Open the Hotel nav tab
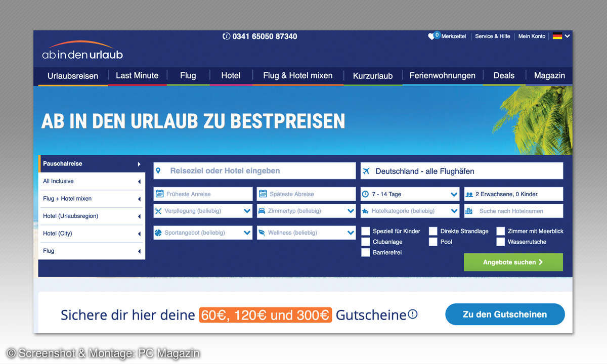607x364 pixels. pos(231,76)
